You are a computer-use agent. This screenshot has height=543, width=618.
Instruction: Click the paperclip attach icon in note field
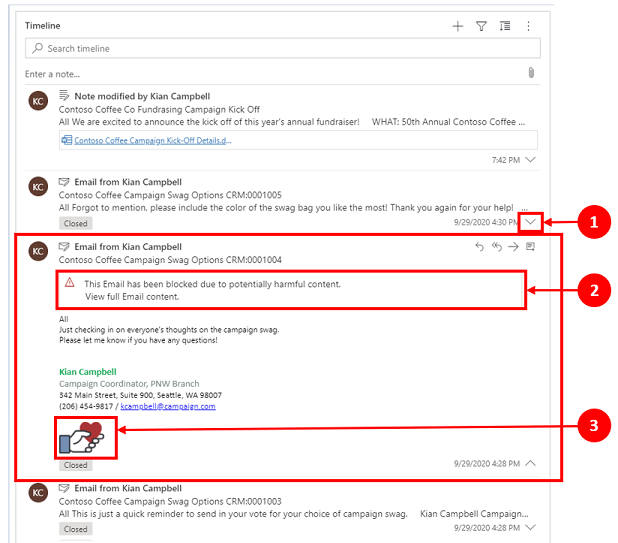tap(531, 73)
